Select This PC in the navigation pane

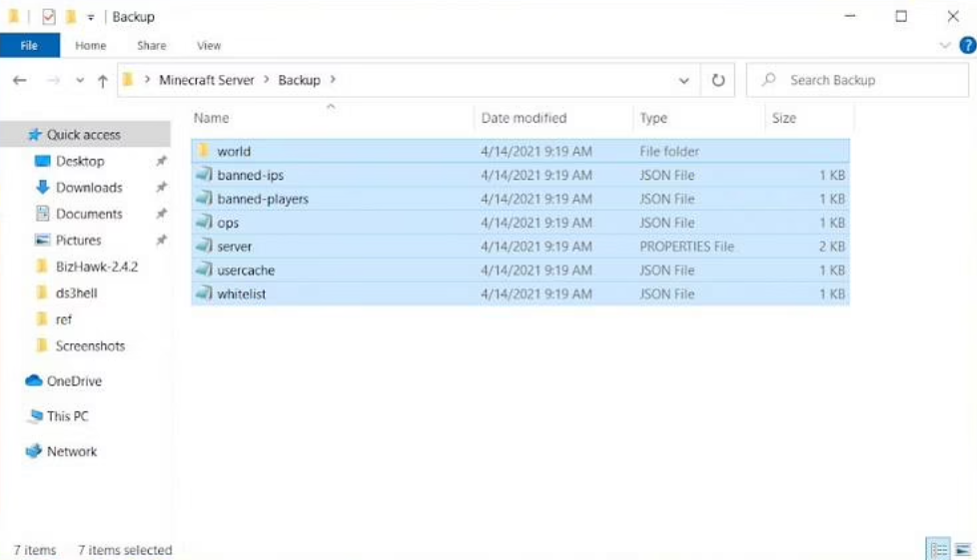tap(67, 416)
